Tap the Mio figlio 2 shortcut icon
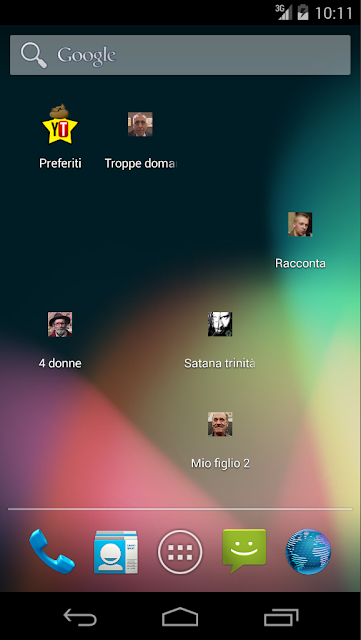This screenshot has height=640, width=361. [220, 424]
